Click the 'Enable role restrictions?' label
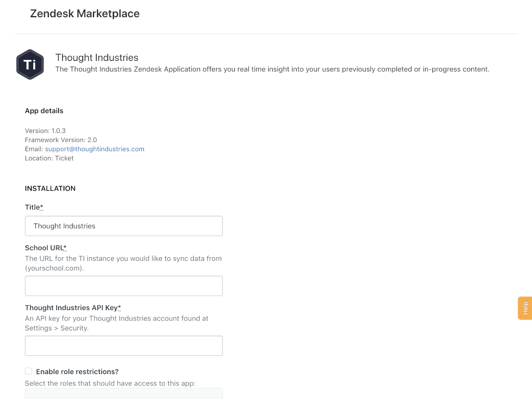Image resolution: width=532 pixels, height=399 pixels. pyautogui.click(x=77, y=371)
